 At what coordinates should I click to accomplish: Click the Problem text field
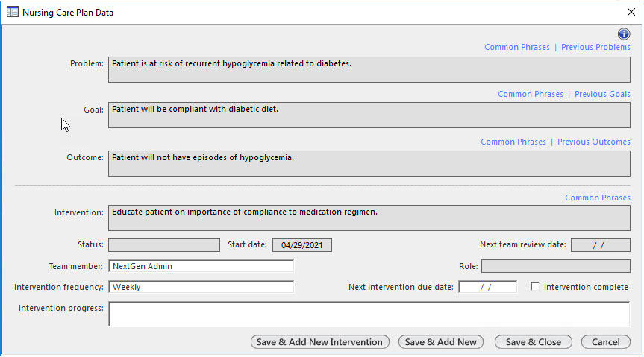click(x=369, y=70)
